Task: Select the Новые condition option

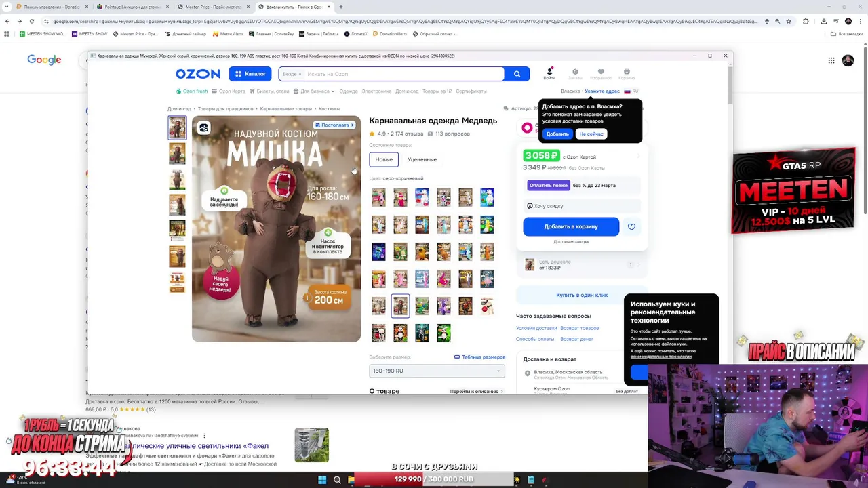Action: coord(384,159)
